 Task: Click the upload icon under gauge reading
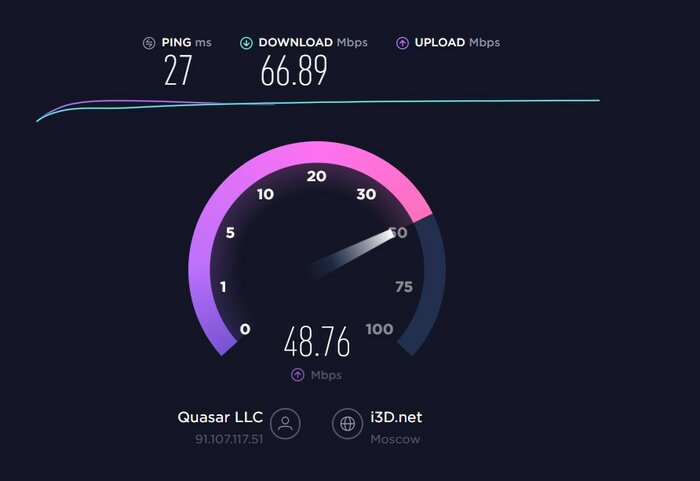297,375
